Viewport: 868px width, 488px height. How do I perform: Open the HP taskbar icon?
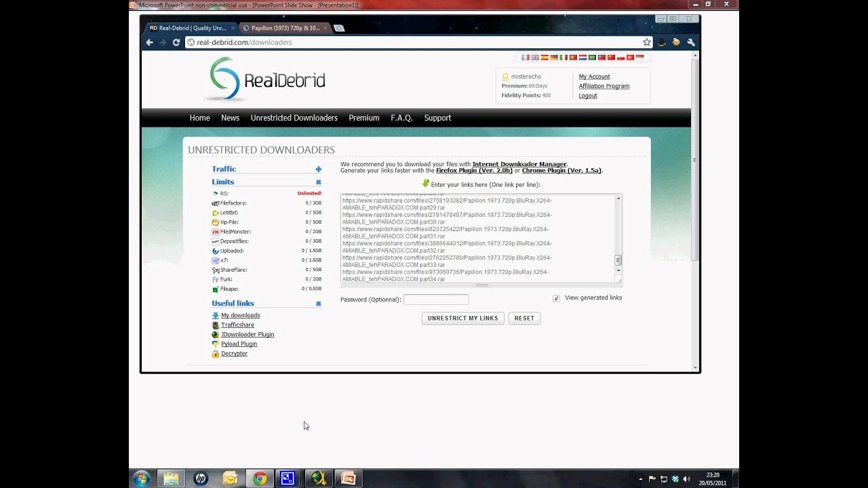click(x=201, y=479)
